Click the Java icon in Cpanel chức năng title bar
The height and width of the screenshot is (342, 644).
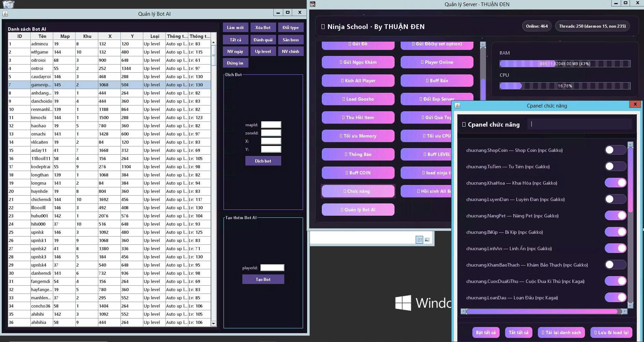458,106
